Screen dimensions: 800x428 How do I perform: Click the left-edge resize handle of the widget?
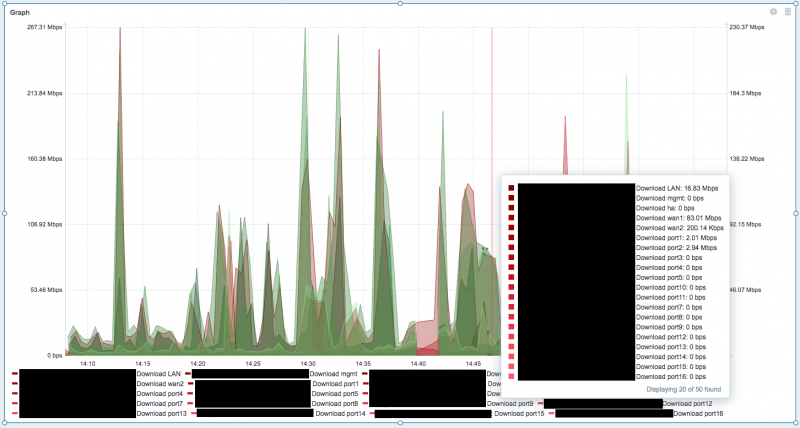point(5,213)
